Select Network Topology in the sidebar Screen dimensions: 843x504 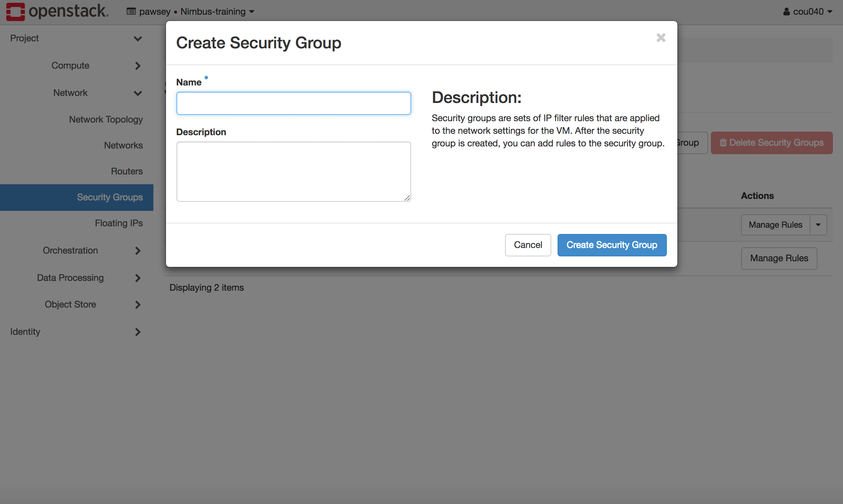coord(106,119)
